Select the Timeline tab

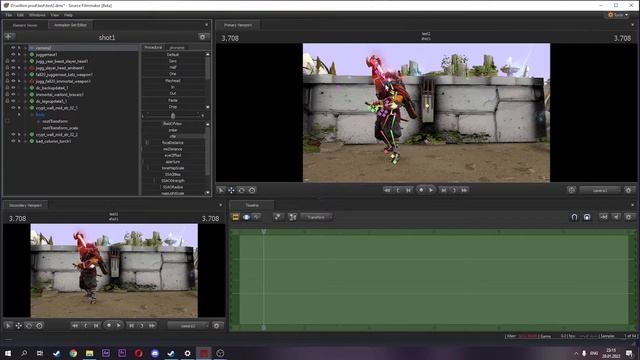click(x=252, y=205)
